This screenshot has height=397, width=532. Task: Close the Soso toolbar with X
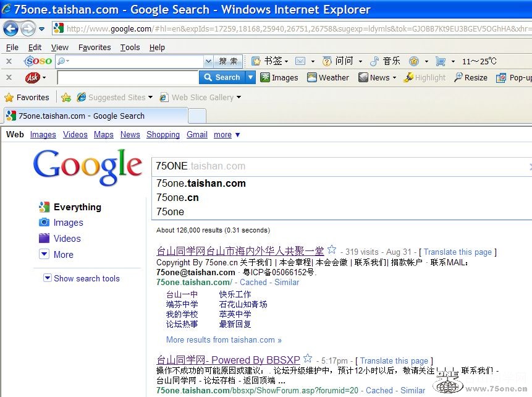pos(9,61)
